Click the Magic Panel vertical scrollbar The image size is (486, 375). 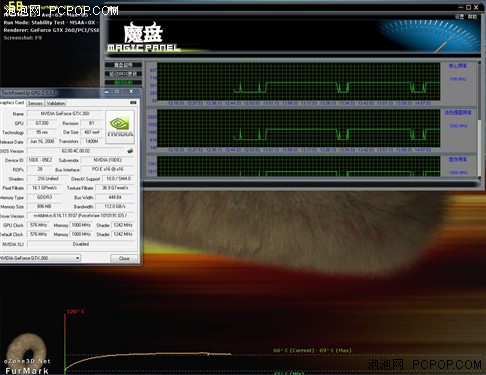pos(480,121)
